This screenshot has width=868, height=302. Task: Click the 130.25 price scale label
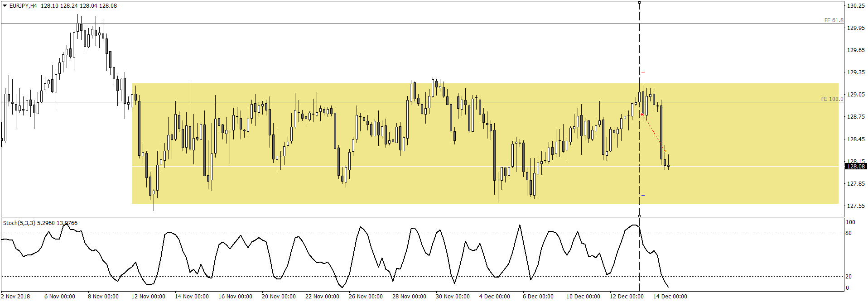pyautogui.click(x=856, y=5)
